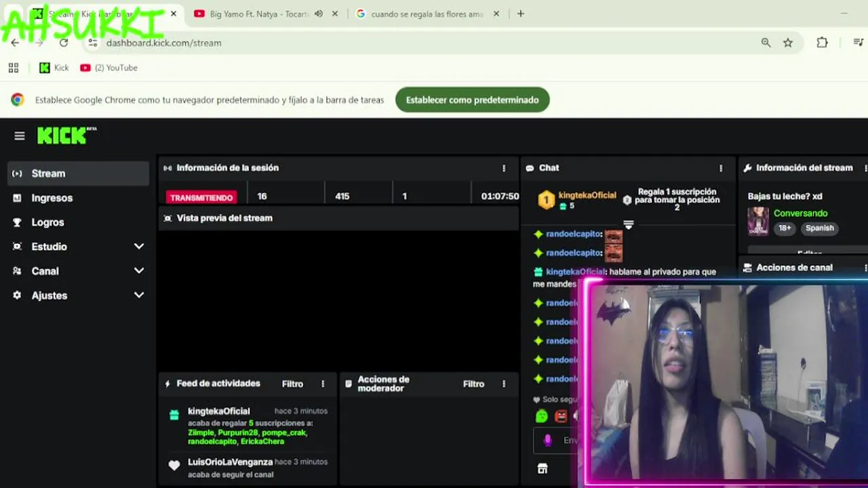The width and height of the screenshot is (868, 488).
Task: Click the first randoelcapito username in chat
Action: tap(574, 234)
